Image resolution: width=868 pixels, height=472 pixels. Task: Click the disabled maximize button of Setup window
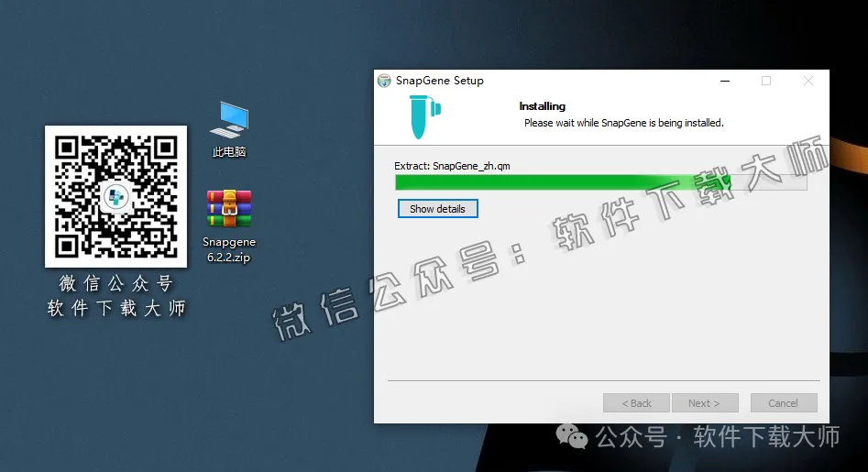(x=766, y=81)
